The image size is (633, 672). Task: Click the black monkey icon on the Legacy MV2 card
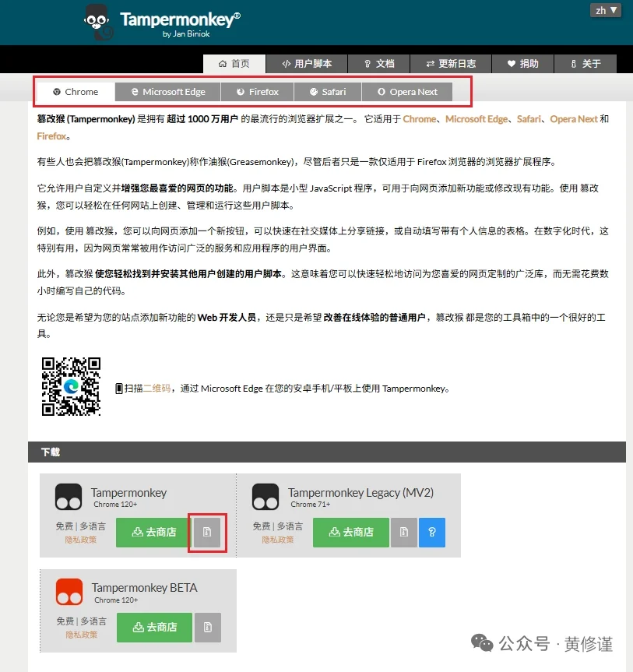(x=266, y=496)
